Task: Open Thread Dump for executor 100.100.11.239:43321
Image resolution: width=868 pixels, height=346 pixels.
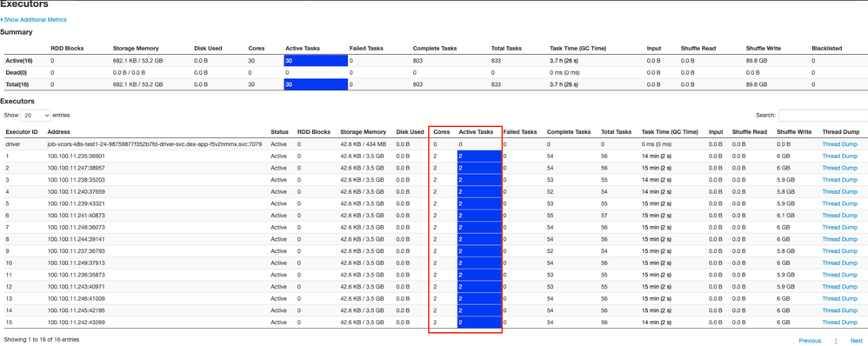Action: click(839, 203)
